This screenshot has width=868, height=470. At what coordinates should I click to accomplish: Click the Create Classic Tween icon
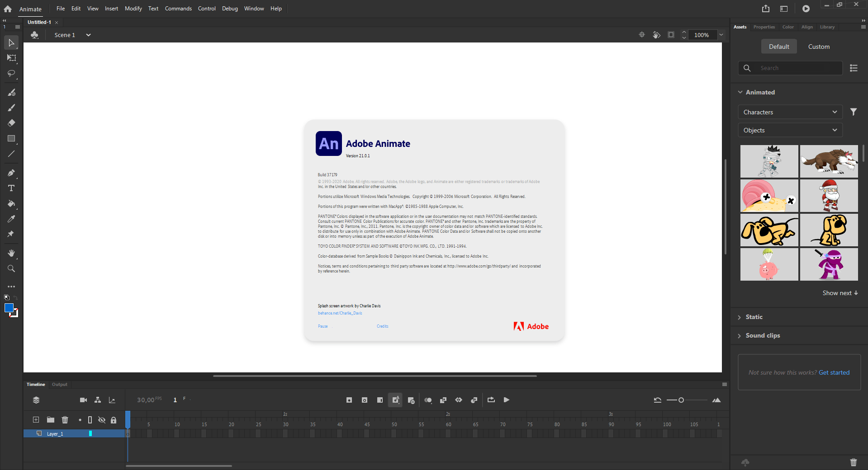pos(443,400)
